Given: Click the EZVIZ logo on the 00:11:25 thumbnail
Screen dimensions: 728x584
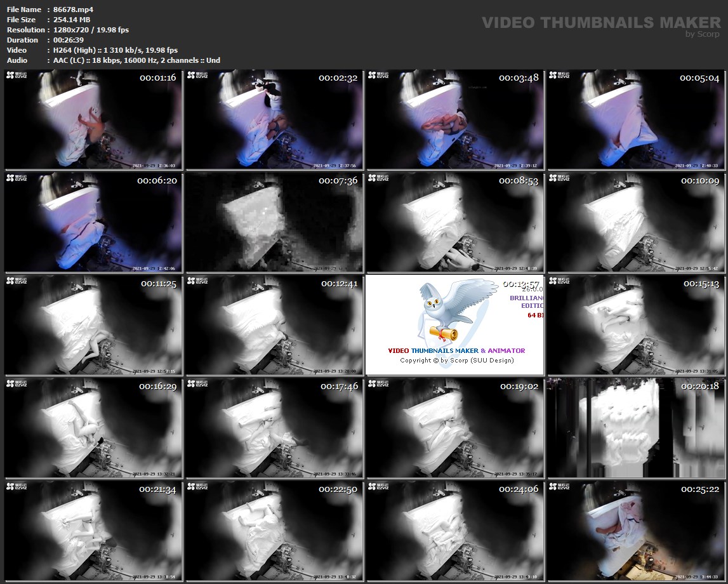Looking at the screenshot, I should click(x=17, y=281).
